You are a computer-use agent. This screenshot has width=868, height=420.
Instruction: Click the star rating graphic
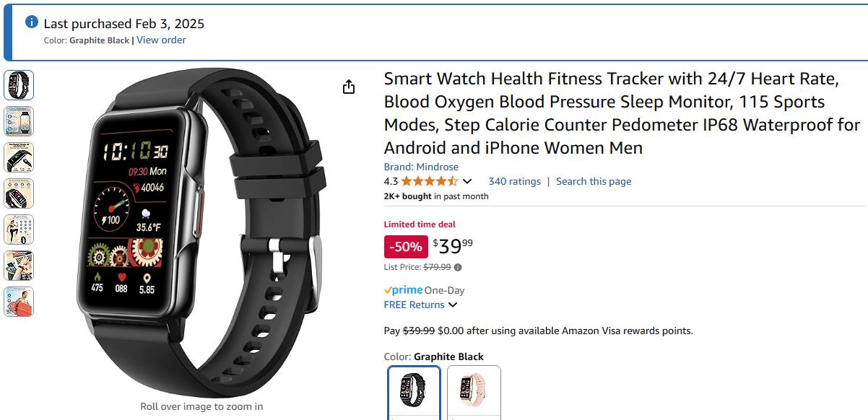pos(430,181)
